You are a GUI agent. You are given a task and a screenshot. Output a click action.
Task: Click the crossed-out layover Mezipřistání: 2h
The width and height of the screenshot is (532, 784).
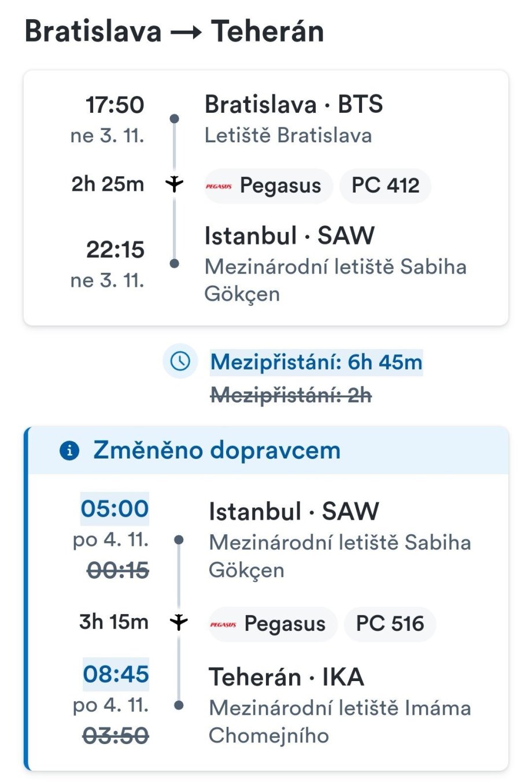tap(291, 395)
